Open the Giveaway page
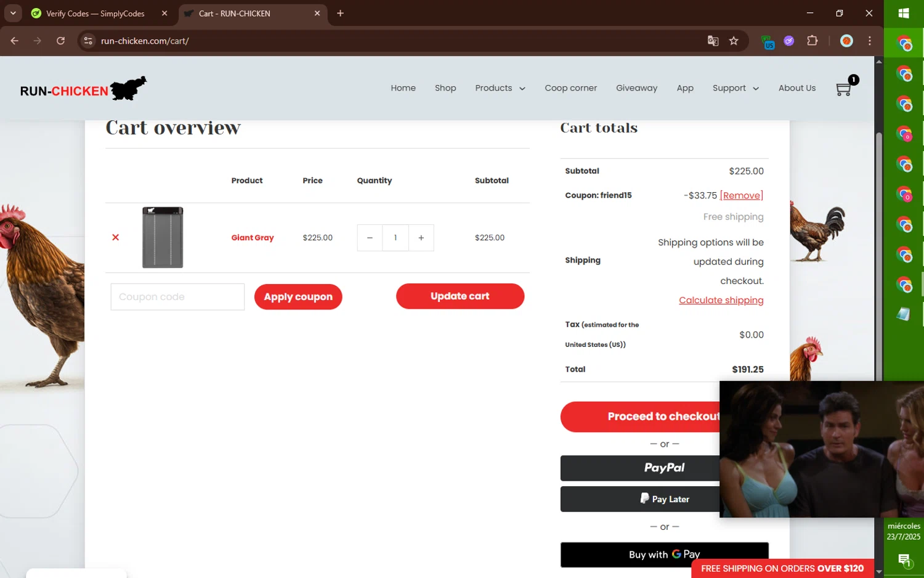This screenshot has height=578, width=924. click(636, 88)
